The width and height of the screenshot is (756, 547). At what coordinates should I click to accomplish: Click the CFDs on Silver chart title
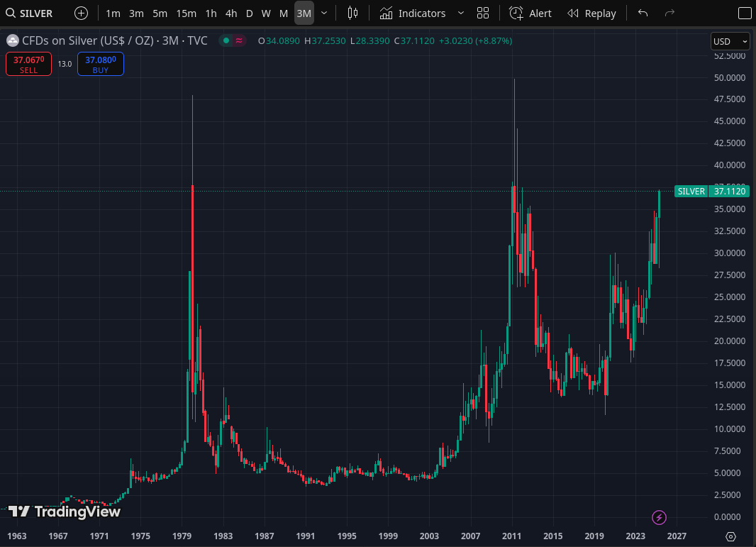[x=115, y=41]
